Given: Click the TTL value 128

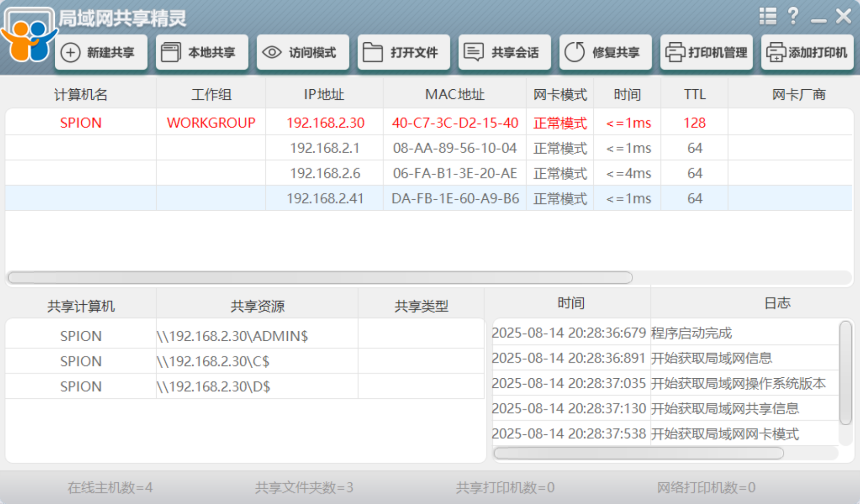Looking at the screenshot, I should pos(695,123).
